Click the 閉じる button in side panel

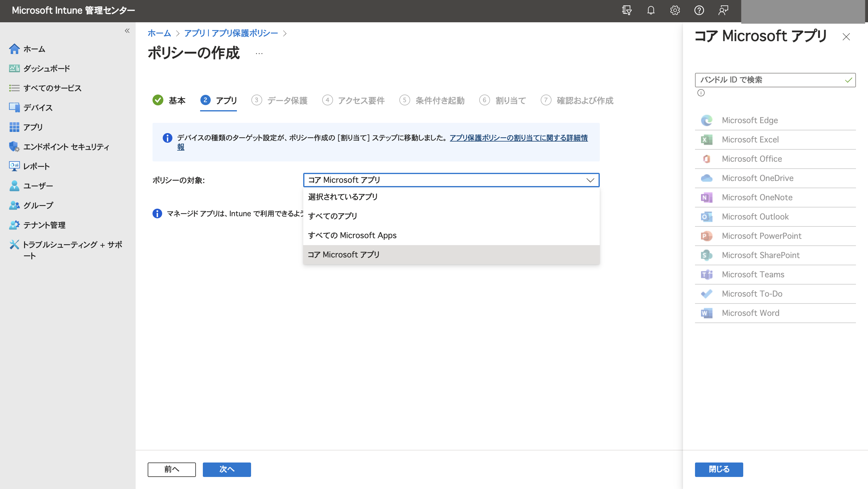pyautogui.click(x=719, y=469)
